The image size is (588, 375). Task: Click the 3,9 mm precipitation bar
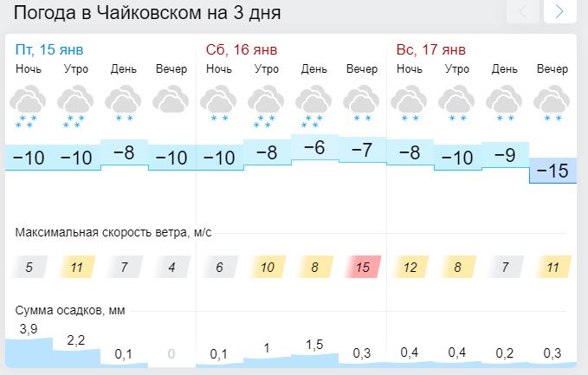click(x=29, y=352)
